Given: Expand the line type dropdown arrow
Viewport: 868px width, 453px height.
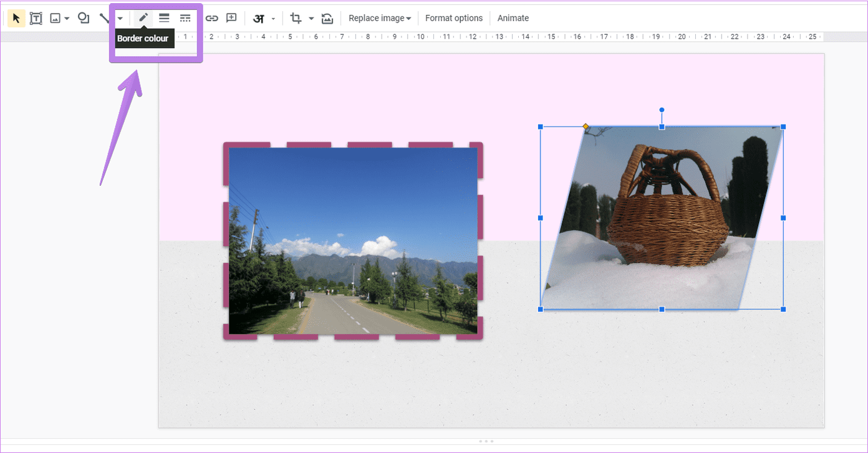Looking at the screenshot, I should coord(120,19).
